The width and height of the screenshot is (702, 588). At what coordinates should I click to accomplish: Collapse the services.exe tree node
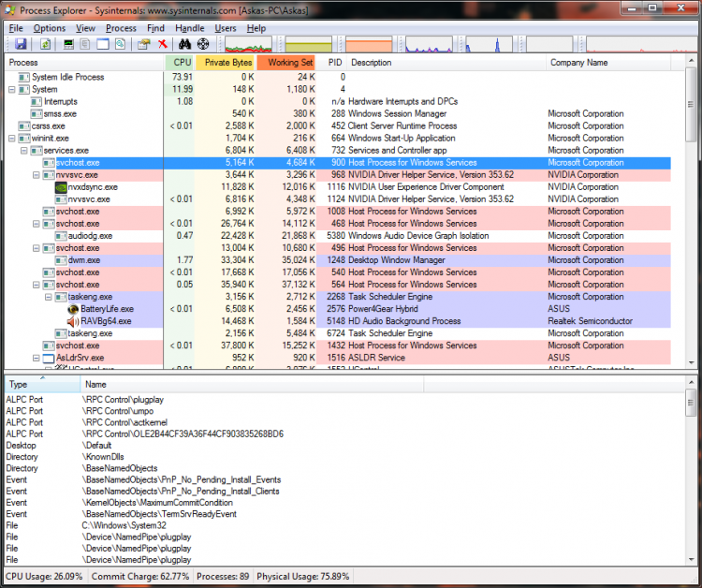pos(24,151)
